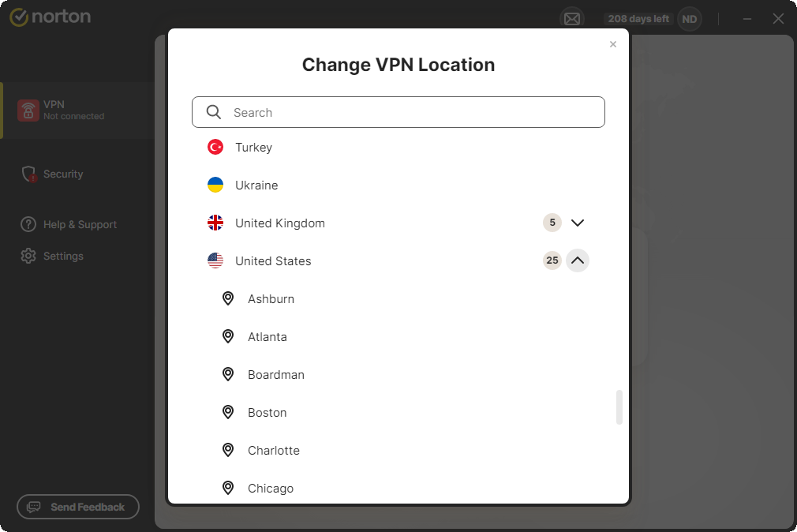Click the location pin beside Ashburn

228,299
